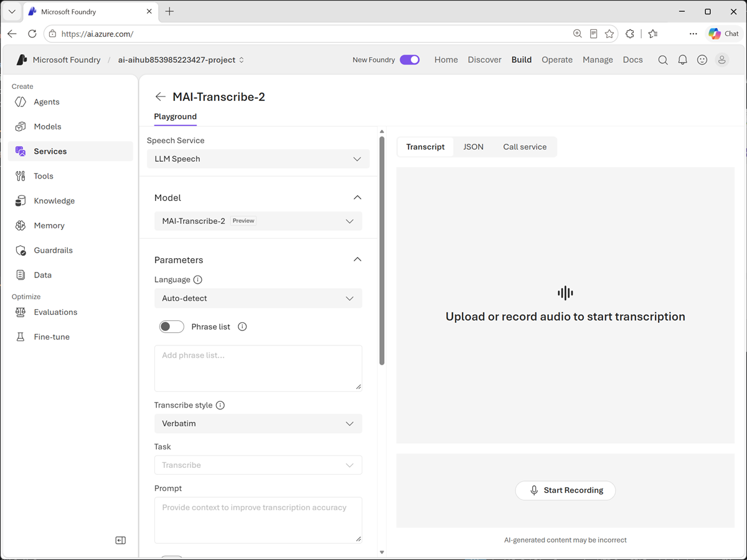Image resolution: width=747 pixels, height=560 pixels.
Task: Click the parameters panel scrollbar thumb
Action: 382,251
